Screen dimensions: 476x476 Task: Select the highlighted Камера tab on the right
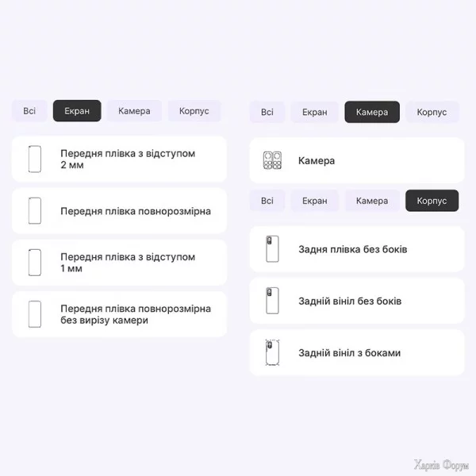pos(372,112)
